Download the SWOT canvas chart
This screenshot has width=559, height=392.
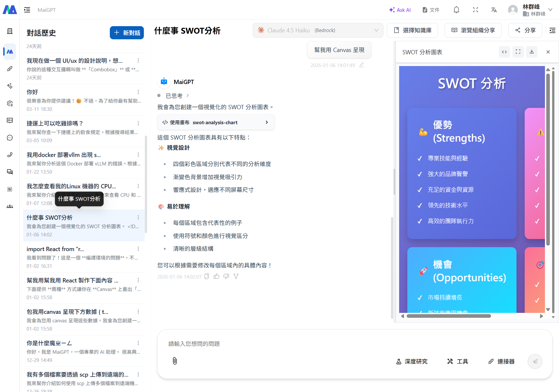pos(532,52)
